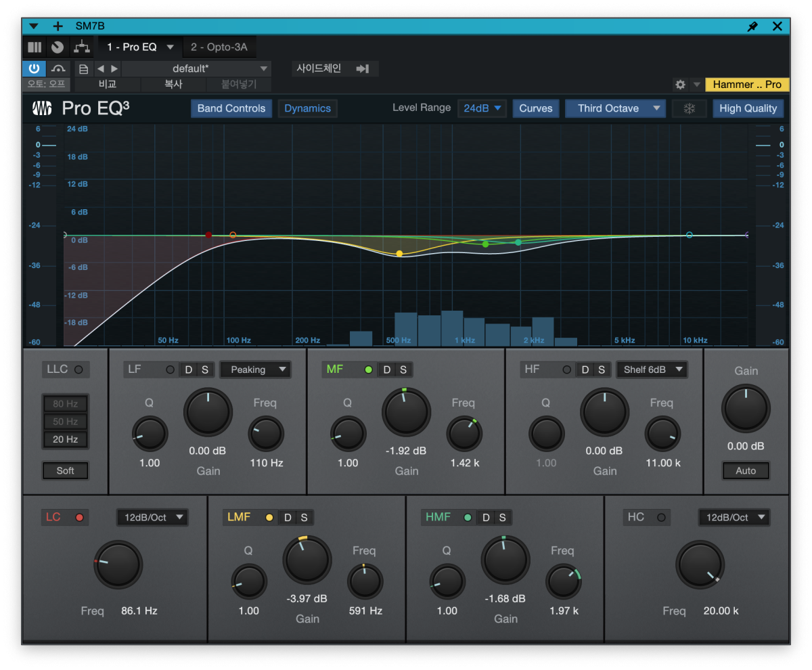
Task: Open the LF Peaking filter type dropdown
Action: (255, 370)
